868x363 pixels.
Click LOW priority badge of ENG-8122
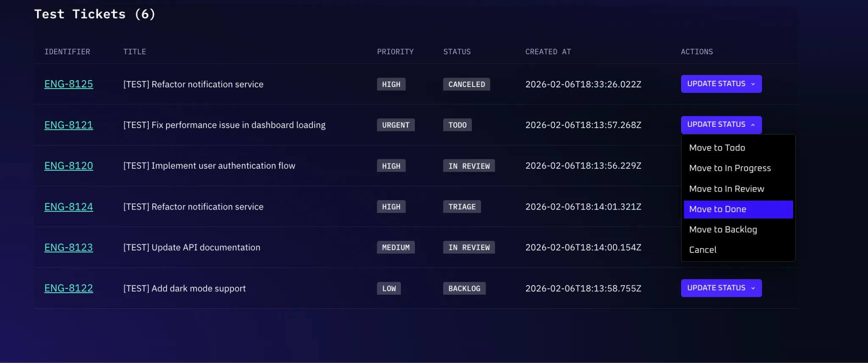pyautogui.click(x=389, y=288)
